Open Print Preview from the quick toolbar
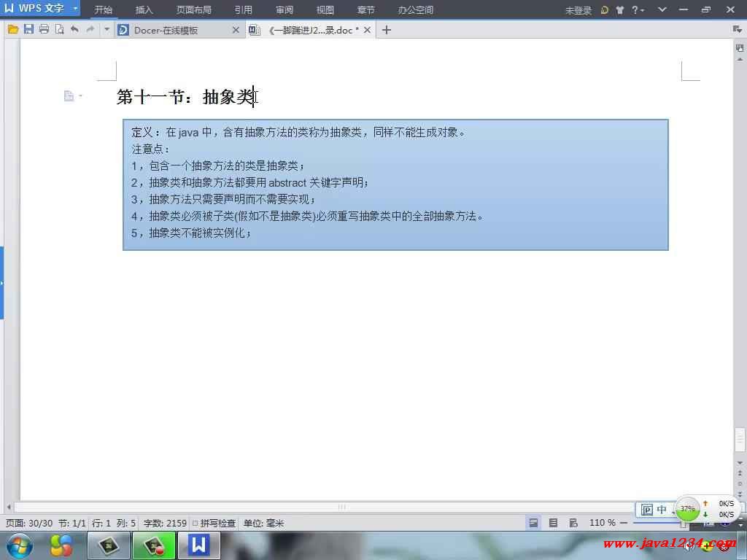Viewport: 747px width, 560px height. pos(59,29)
